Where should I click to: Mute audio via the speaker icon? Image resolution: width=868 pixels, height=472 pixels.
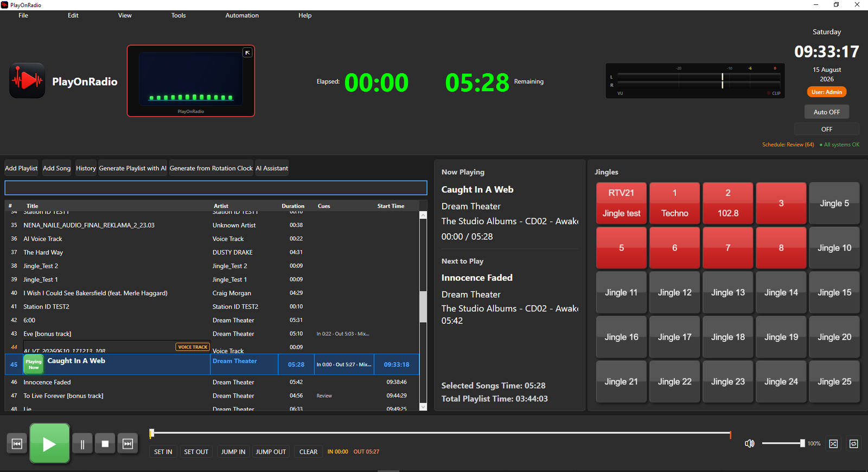coord(749,444)
